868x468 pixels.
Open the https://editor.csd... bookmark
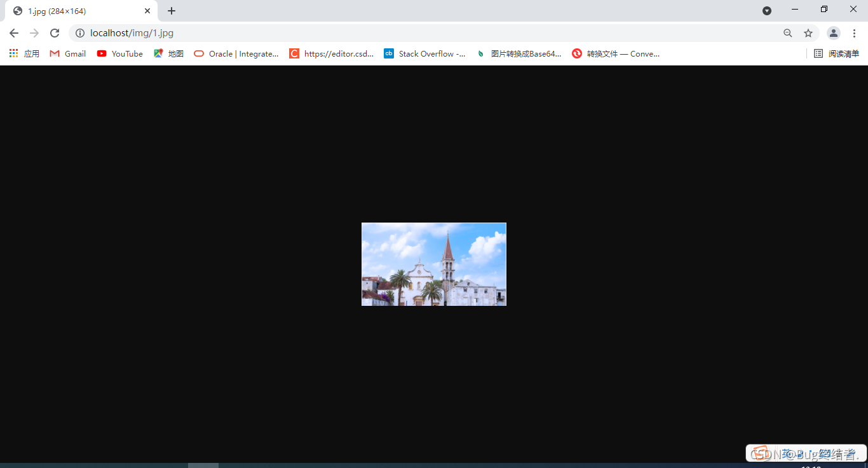[x=332, y=54]
